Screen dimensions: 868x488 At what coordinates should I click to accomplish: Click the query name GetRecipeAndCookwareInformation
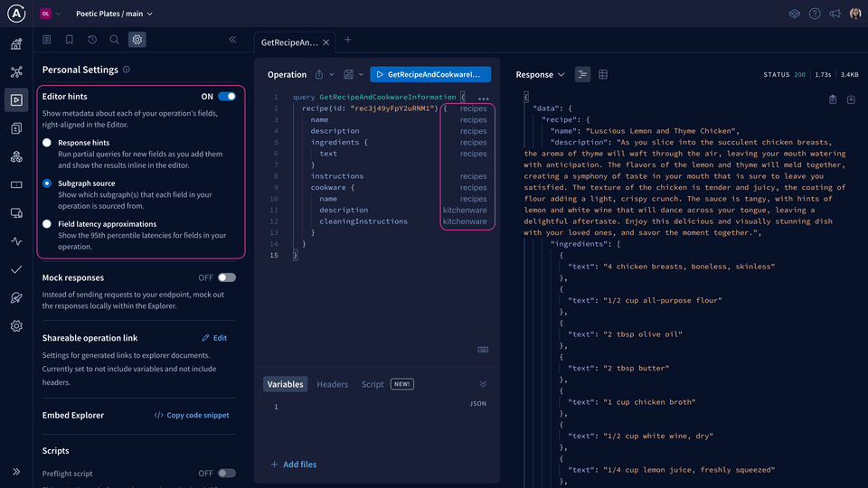coord(388,97)
